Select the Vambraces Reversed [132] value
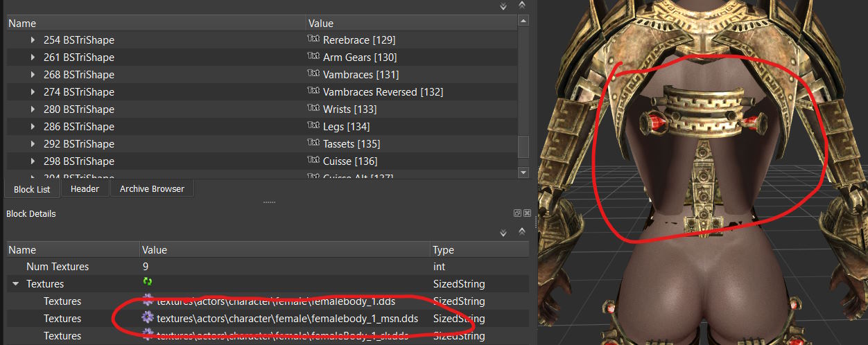Viewport: 868px width, 345px height. [x=383, y=92]
